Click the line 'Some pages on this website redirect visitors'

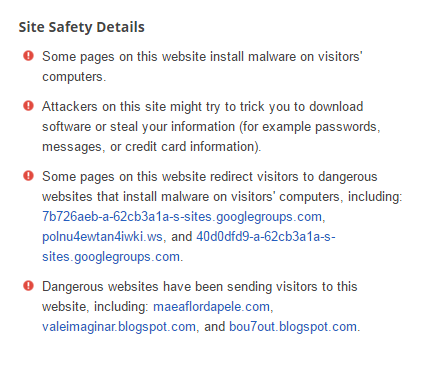(x=170, y=177)
